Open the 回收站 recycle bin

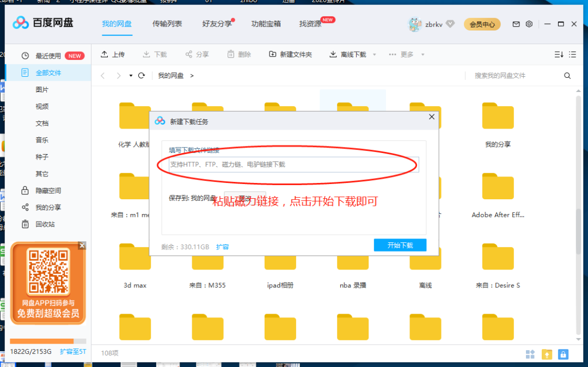pos(38,224)
